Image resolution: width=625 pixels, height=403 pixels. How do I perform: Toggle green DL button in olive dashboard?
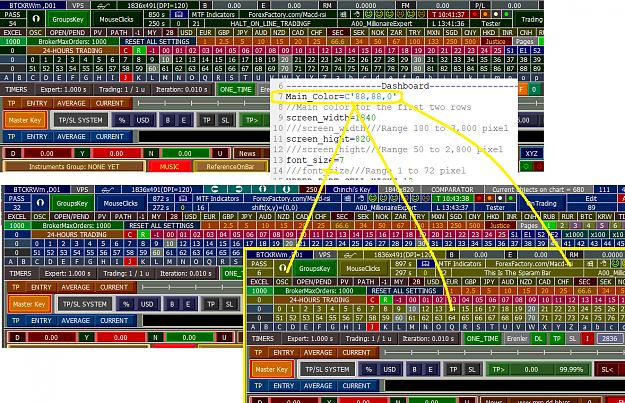pos(538,338)
